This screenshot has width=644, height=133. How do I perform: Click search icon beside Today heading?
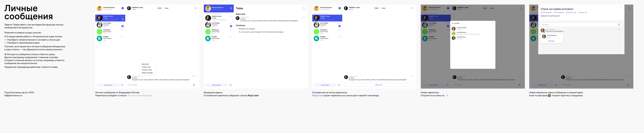coord(304,8)
